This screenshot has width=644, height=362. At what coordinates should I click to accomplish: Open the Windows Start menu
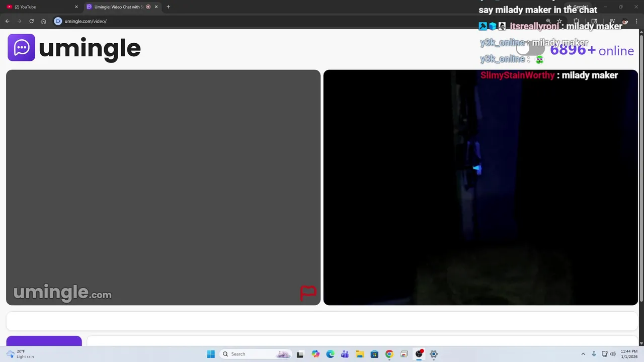[x=211, y=354]
